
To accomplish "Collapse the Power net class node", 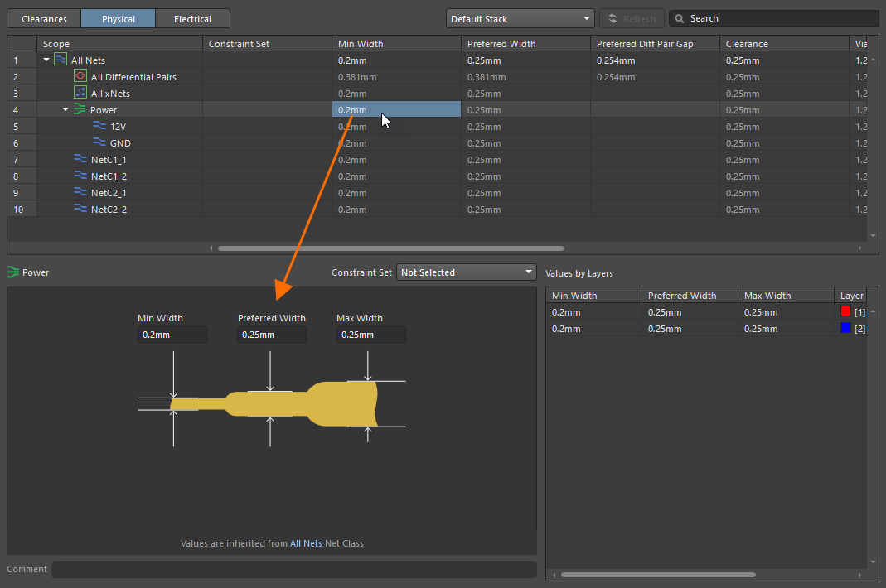I will click(x=65, y=109).
